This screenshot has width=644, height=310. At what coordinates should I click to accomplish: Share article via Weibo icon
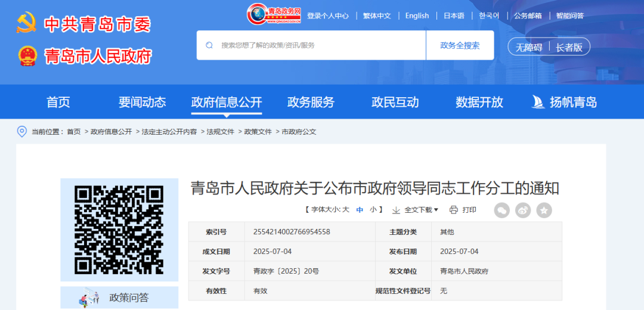(x=523, y=210)
